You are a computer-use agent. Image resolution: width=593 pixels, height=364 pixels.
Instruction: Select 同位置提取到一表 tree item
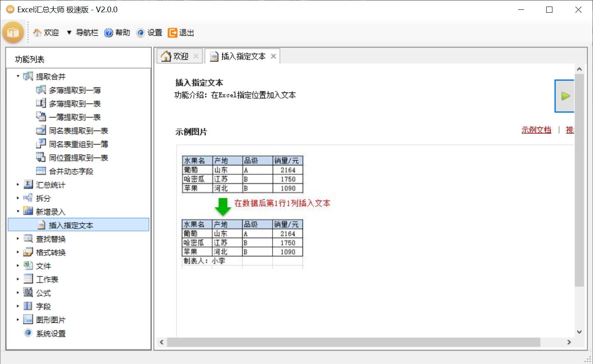point(79,158)
